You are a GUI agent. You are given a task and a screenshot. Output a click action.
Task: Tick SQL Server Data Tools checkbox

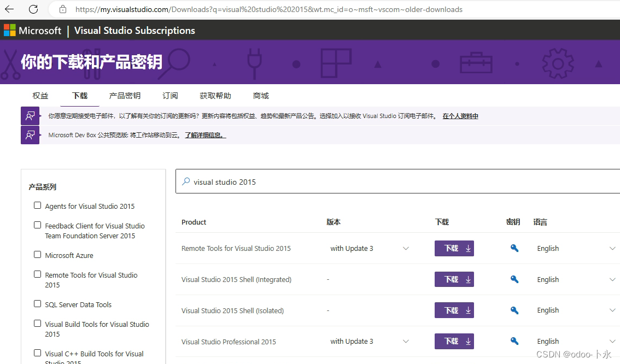(x=38, y=304)
